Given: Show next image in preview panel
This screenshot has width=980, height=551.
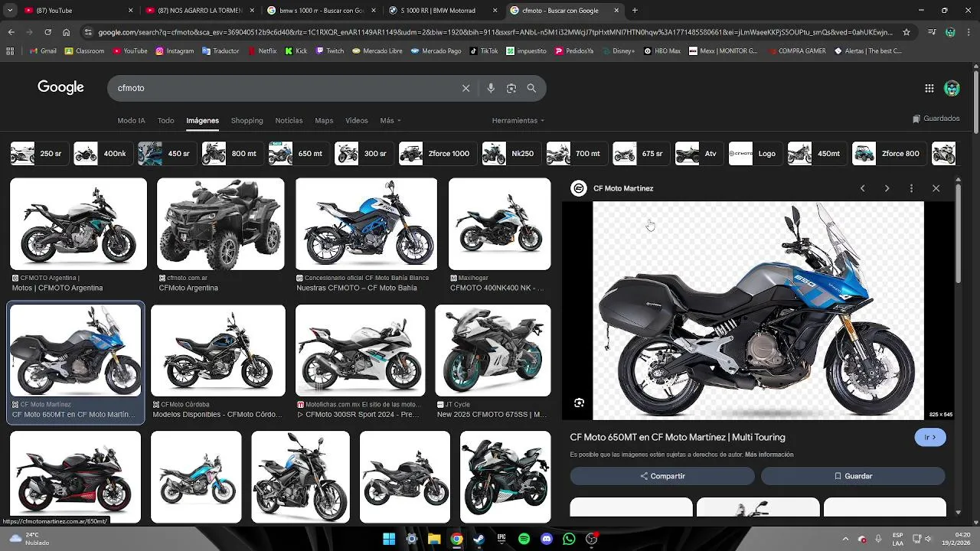Looking at the screenshot, I should click(x=887, y=188).
